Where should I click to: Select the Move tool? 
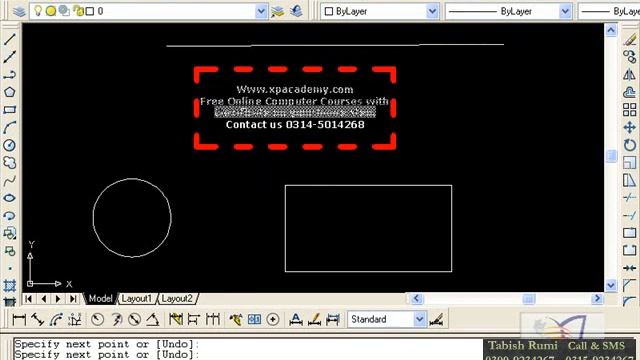(x=630, y=127)
